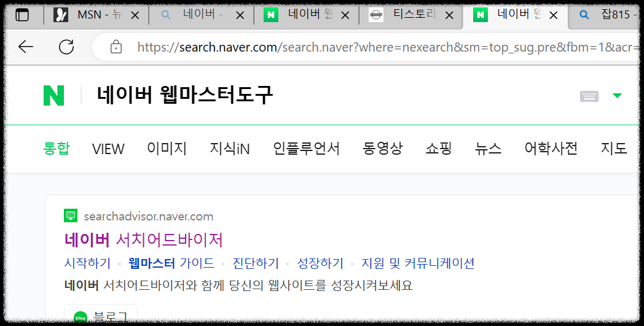The width and height of the screenshot is (644, 326).
Task: Select the 이미지 search category
Action: pos(167,148)
